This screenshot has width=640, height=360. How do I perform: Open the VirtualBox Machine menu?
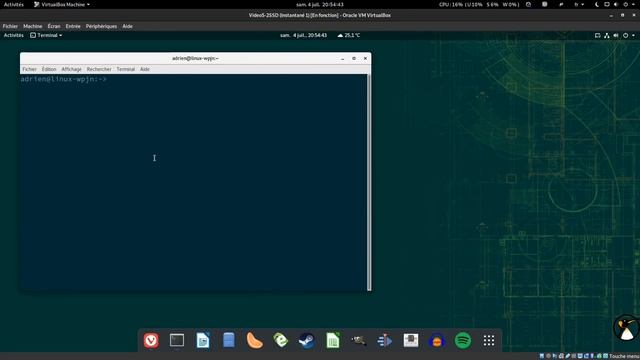[33, 26]
